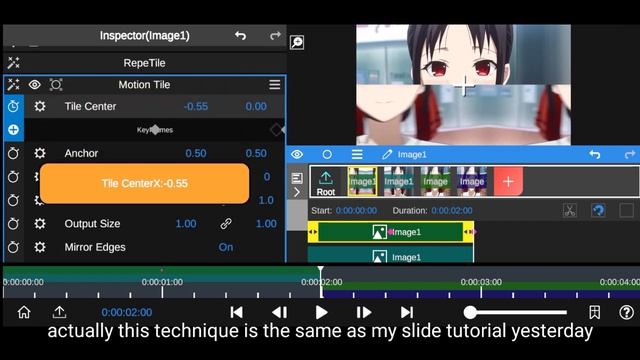Expand the layer list chevron arrow
The image size is (640, 360).
coord(297,192)
